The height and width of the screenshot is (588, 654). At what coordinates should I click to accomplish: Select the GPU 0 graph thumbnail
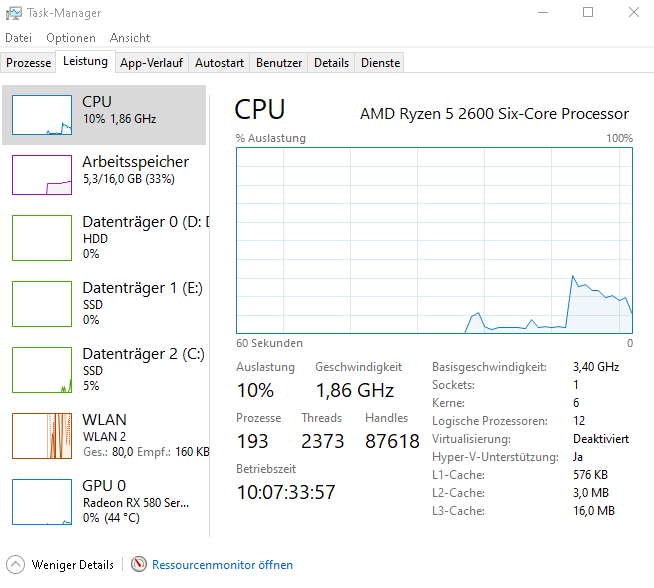coord(42,501)
